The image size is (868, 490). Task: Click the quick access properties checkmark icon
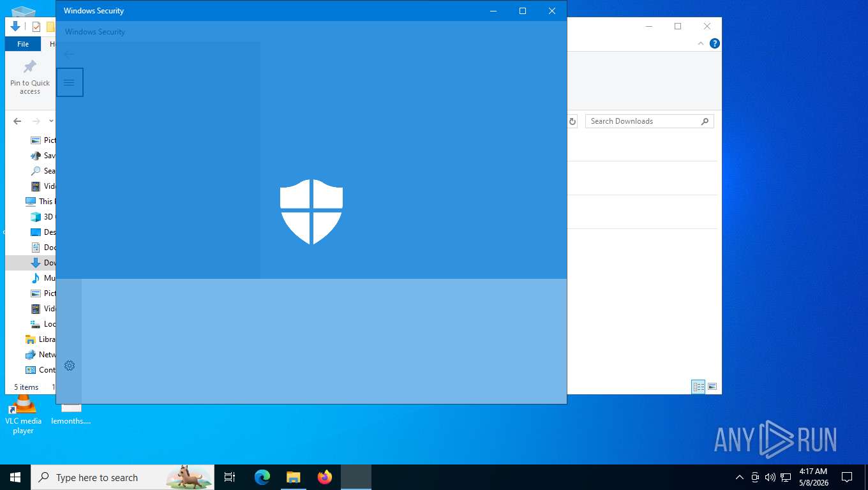[x=36, y=27]
